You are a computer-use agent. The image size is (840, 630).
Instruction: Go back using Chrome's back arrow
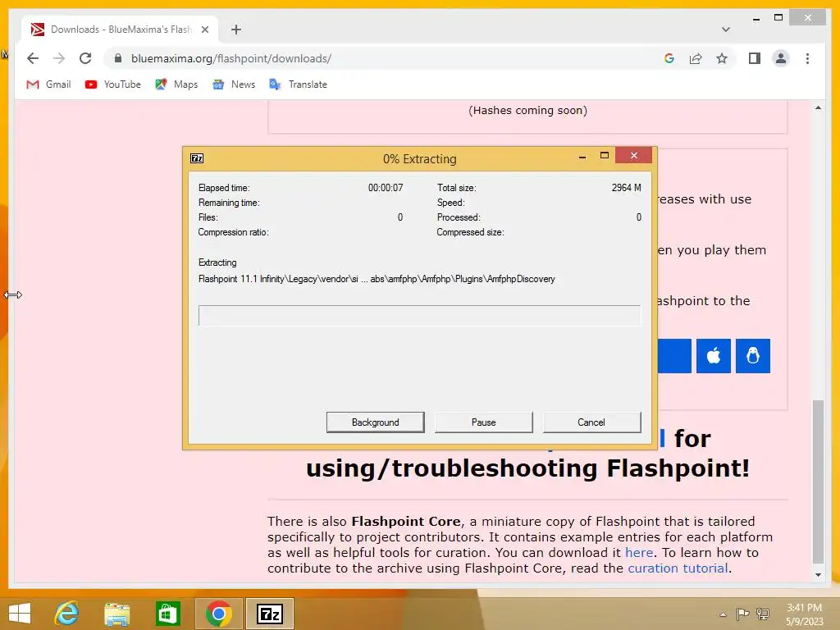pyautogui.click(x=33, y=58)
